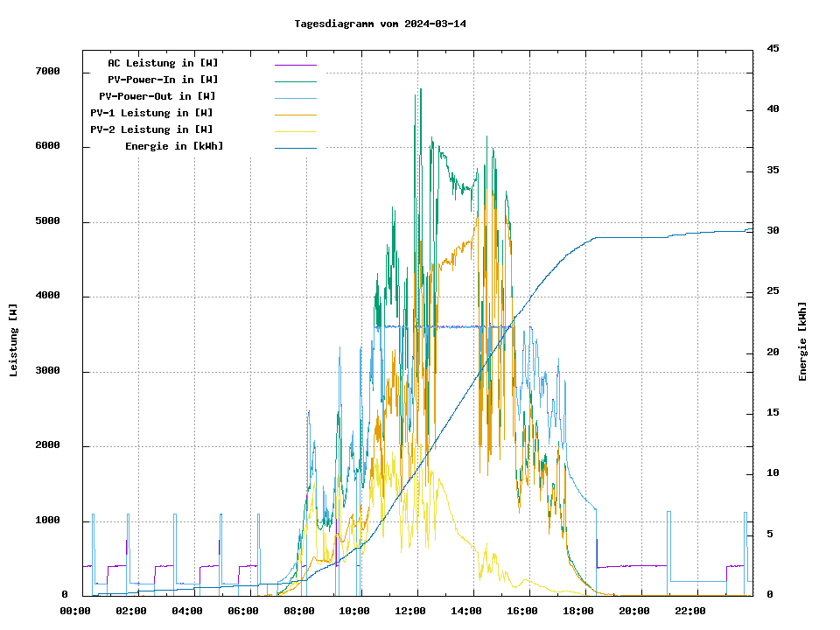Select the 08:00 time axis label
840x630 pixels.
299,611
